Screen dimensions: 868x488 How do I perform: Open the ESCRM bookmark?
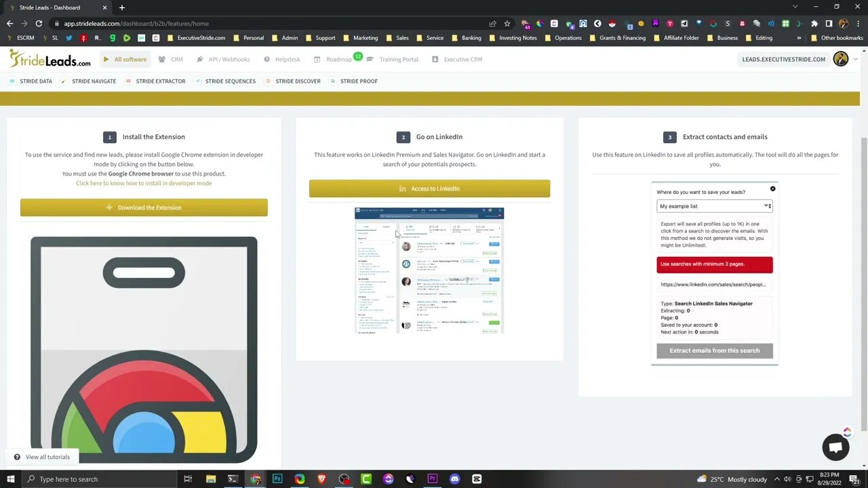pyautogui.click(x=21, y=38)
